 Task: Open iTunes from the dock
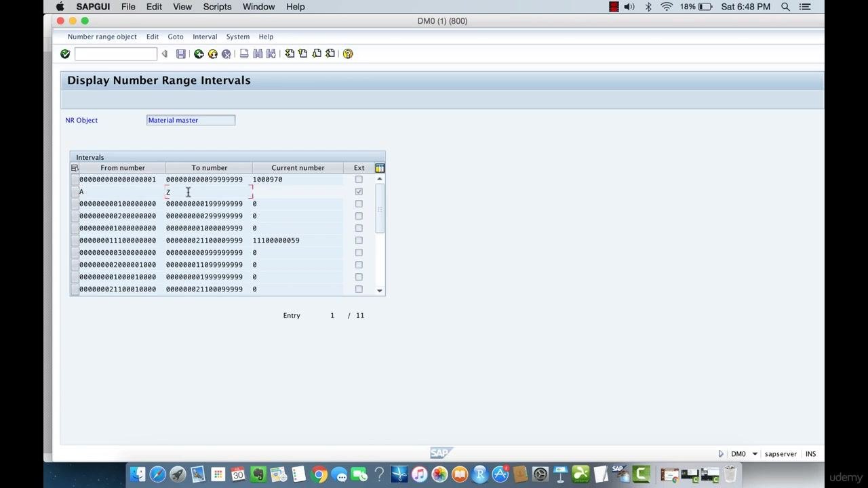[x=419, y=474]
